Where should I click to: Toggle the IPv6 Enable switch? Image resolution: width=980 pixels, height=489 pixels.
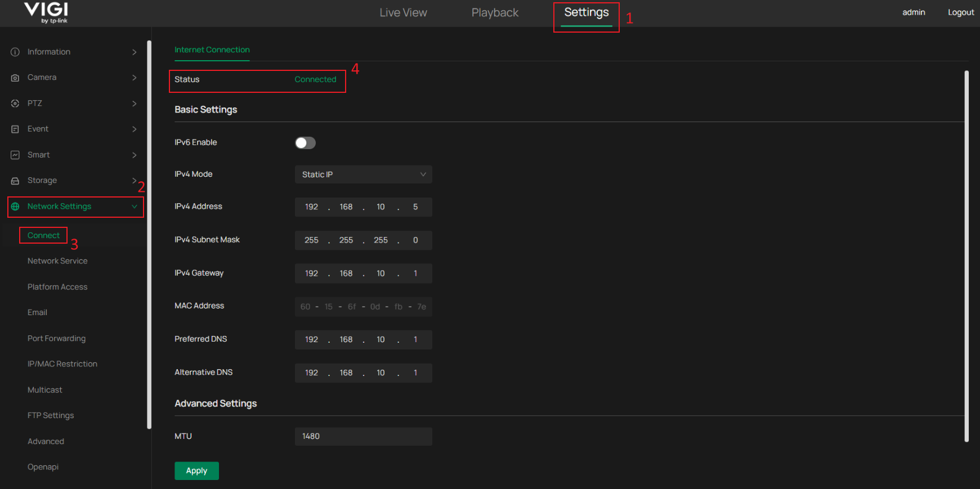305,143
